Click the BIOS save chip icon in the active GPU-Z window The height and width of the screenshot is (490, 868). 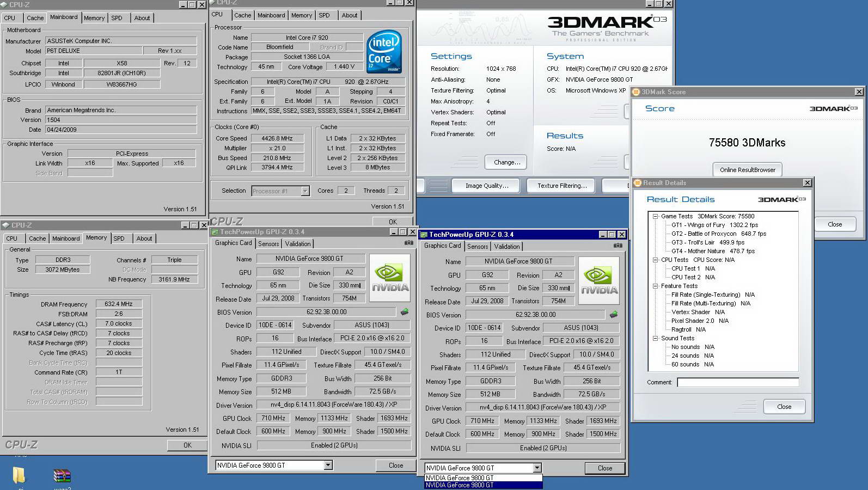click(x=614, y=315)
